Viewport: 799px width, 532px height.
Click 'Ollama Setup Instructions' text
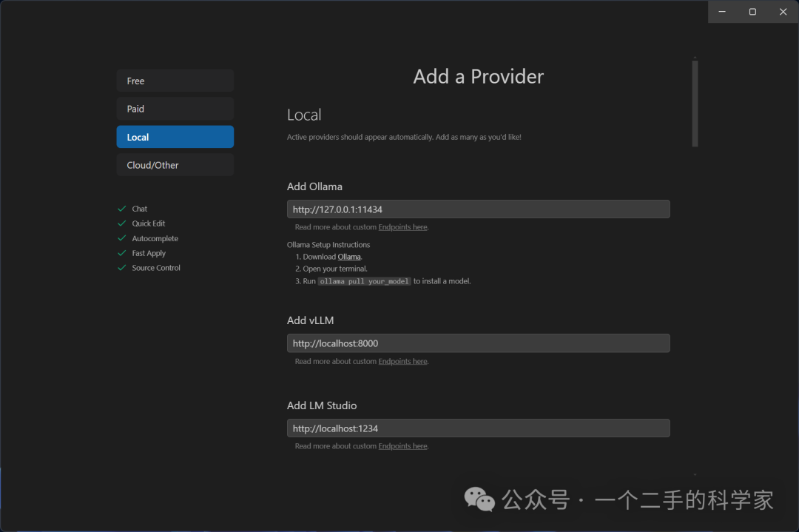coord(328,245)
